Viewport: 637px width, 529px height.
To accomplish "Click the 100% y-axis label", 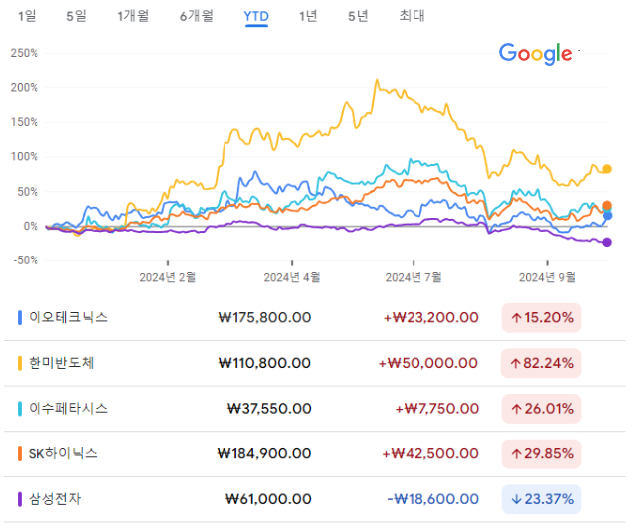I will (x=24, y=156).
